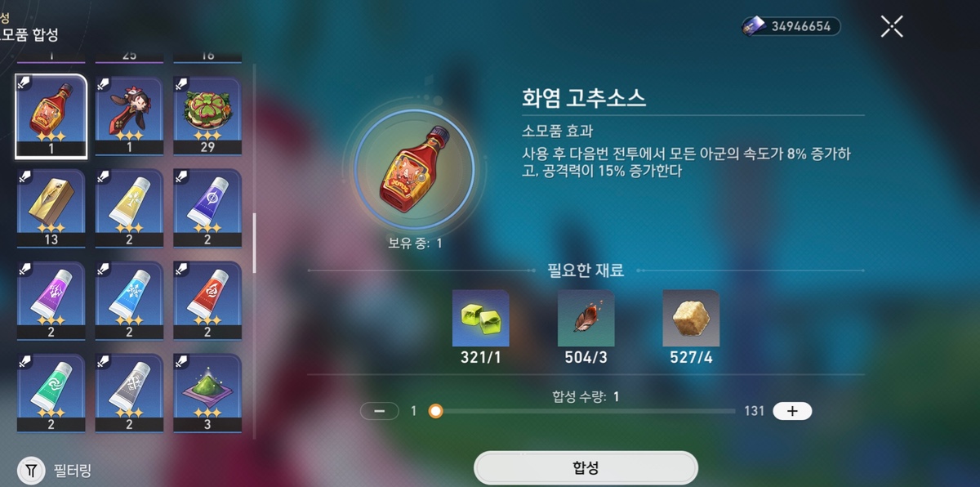The width and height of the screenshot is (980, 487).
Task: Select the light blue tube consumable
Action: pos(129,300)
